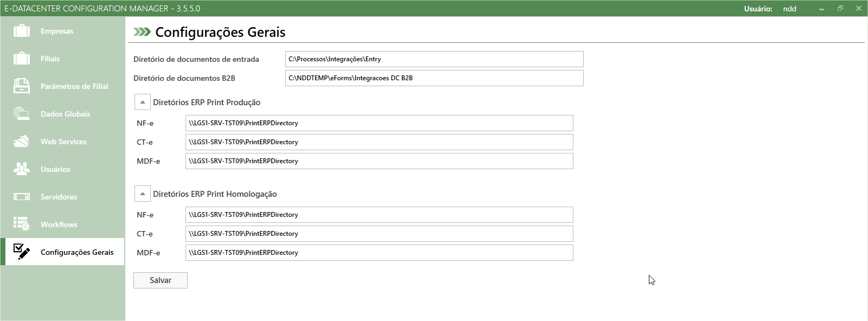Click the Diretório de documentos de entrada label
This screenshot has width=868, height=321.
(x=196, y=59)
